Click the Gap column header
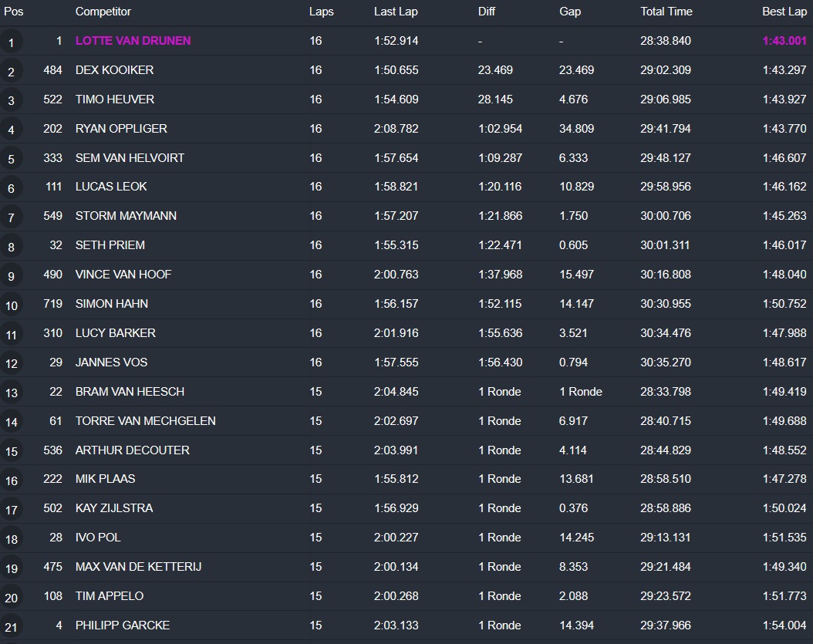This screenshot has height=644, width=813. pos(569,12)
